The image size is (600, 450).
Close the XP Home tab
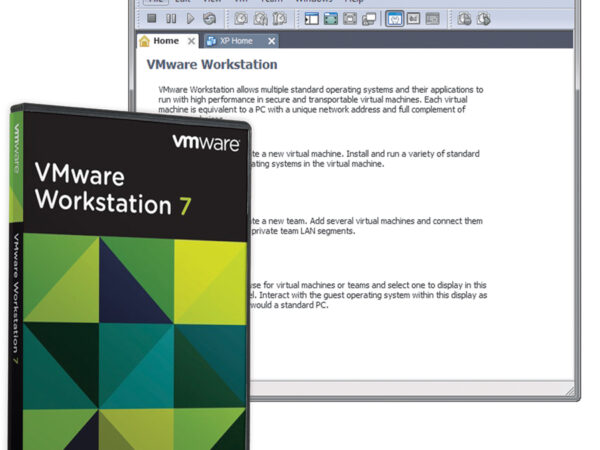271,41
